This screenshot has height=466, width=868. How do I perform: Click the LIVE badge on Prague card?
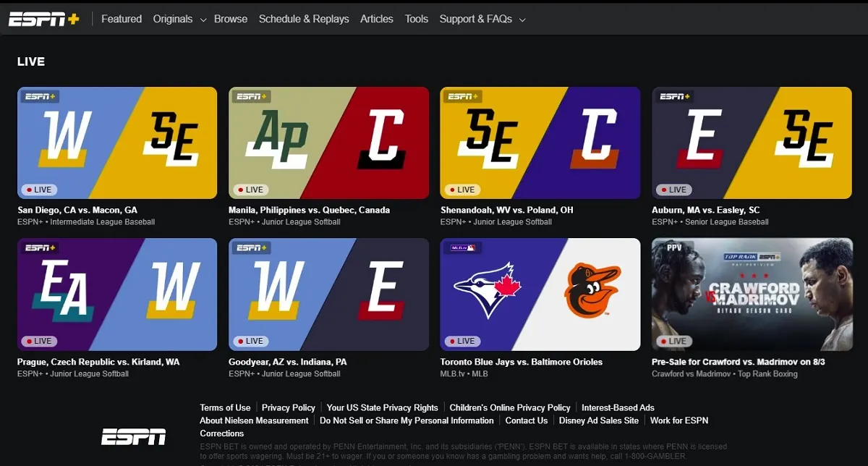point(39,341)
